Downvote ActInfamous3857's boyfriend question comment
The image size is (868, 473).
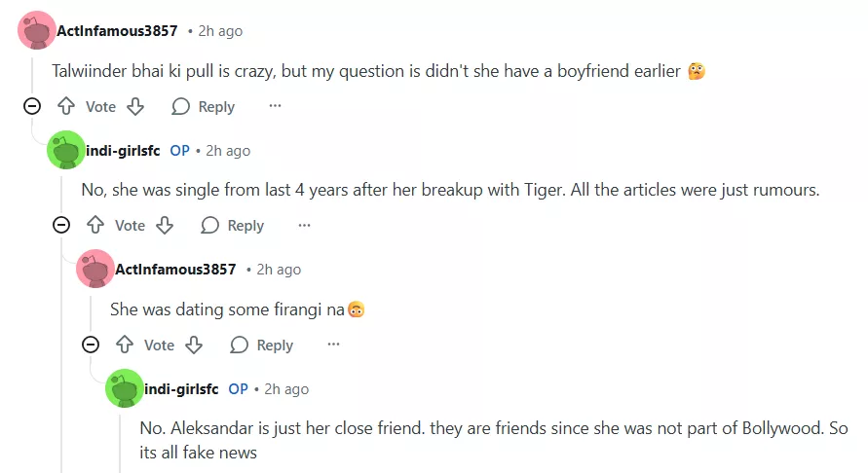point(135,106)
